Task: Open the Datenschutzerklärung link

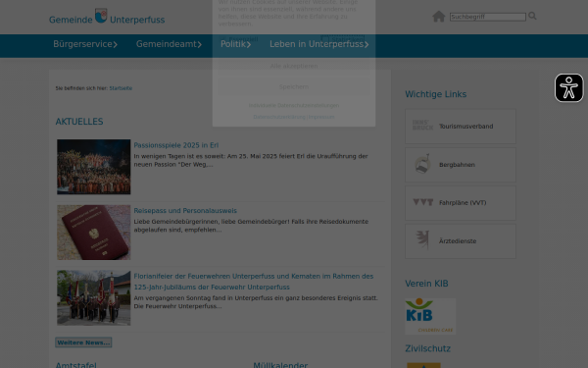Action: (x=279, y=117)
